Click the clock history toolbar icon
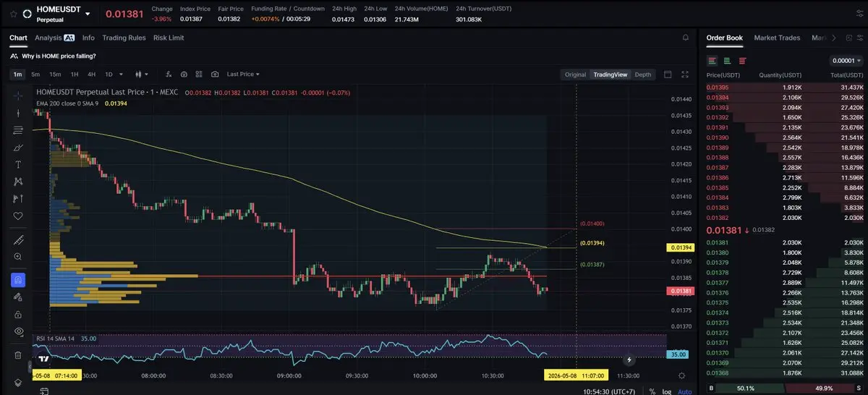 pos(184,74)
